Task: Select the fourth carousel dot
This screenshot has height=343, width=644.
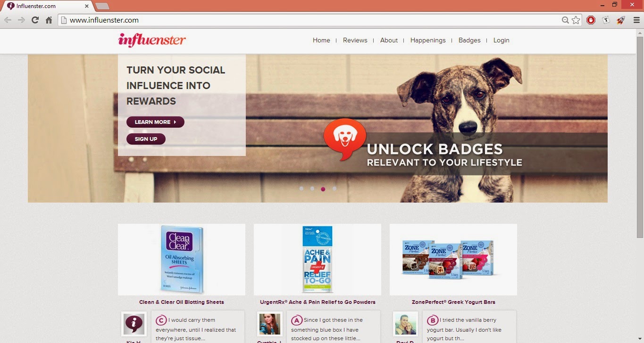Action: 335,188
